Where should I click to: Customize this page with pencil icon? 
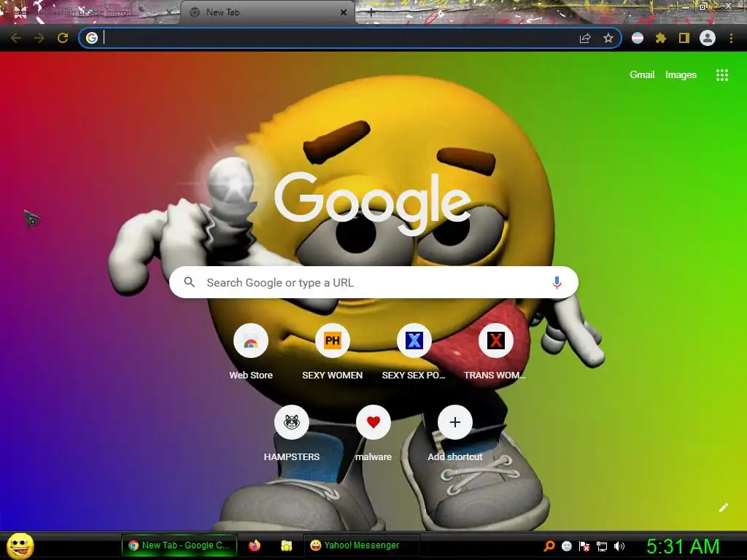[x=724, y=507]
